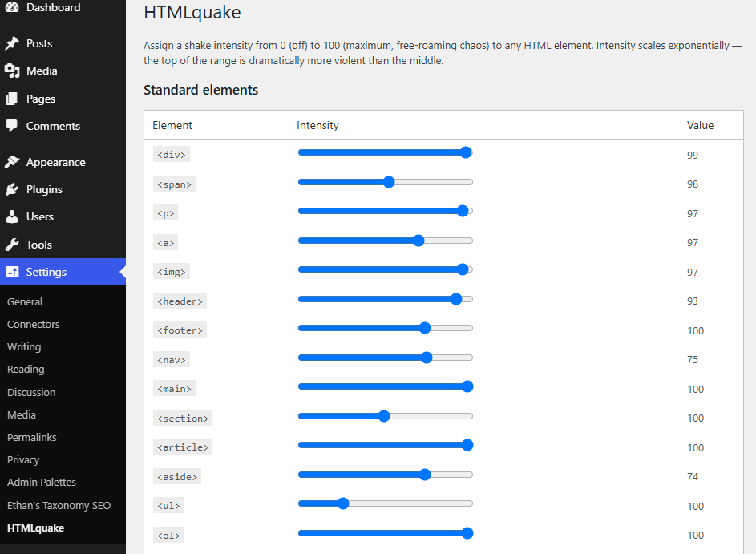Click the Tools wrench icon
Screen dimensions: 756x554
12,245
